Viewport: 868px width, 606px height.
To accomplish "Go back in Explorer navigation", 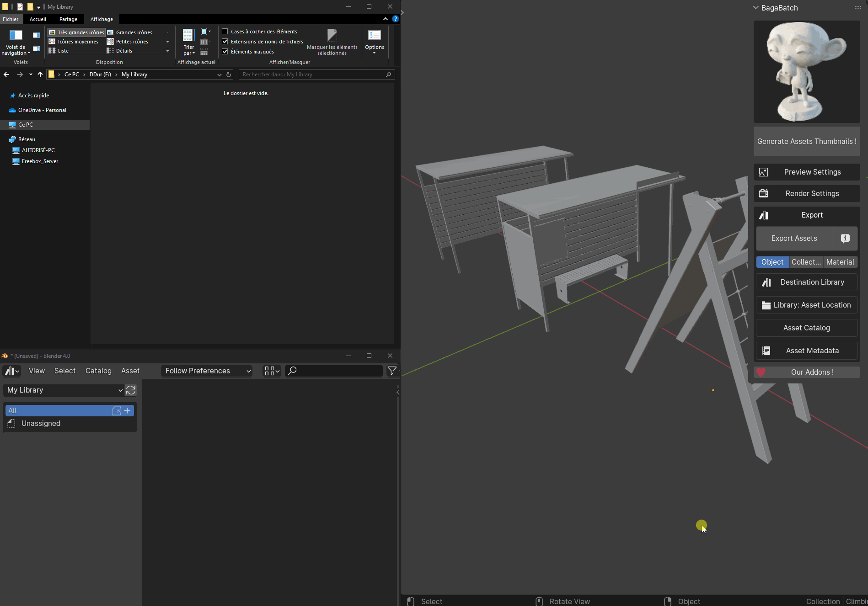I will pyautogui.click(x=6, y=74).
